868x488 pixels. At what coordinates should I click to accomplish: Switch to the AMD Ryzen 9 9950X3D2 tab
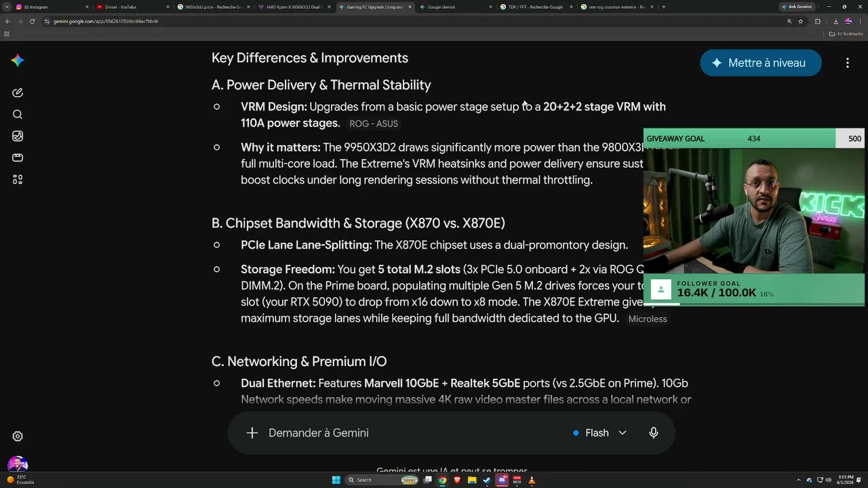[x=295, y=7]
